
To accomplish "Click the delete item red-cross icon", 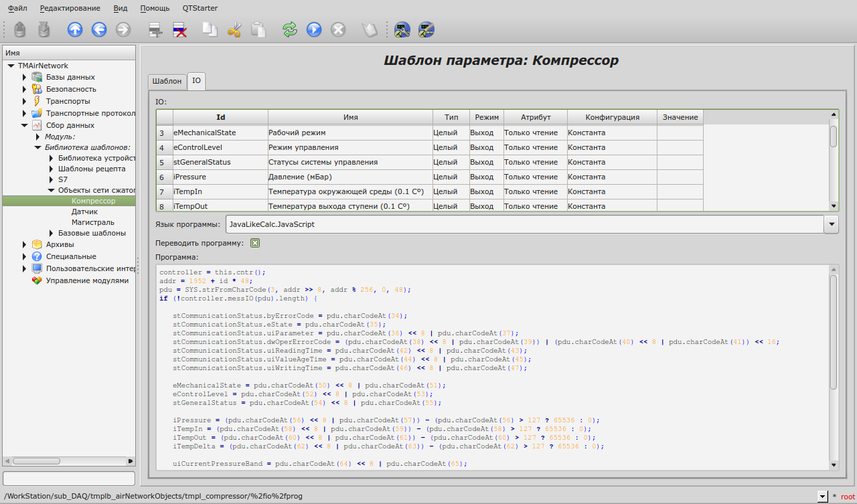I will click(x=179, y=29).
